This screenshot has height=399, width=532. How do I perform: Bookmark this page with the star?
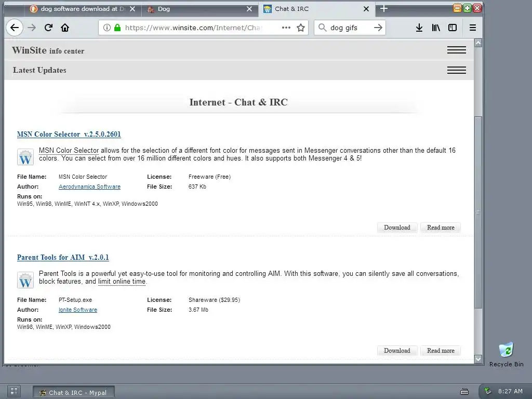point(301,28)
